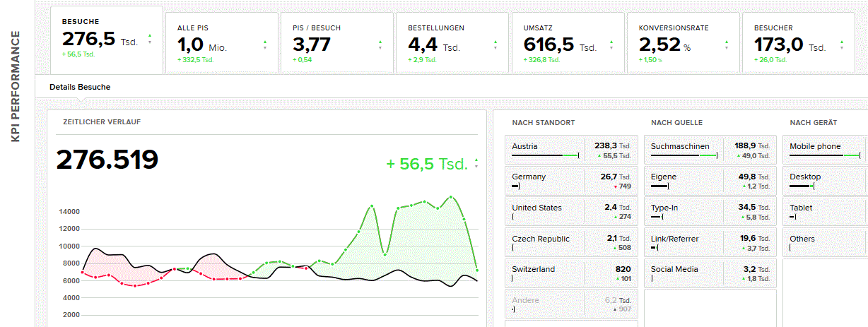This screenshot has width=868, height=327.
Task: Select the Germany location row
Action: click(x=572, y=181)
